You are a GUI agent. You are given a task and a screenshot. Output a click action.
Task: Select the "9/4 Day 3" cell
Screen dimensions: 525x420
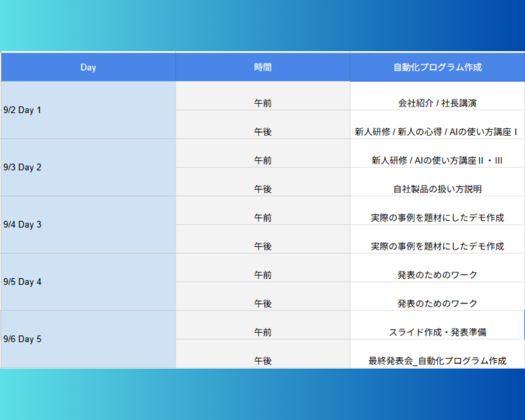coord(88,224)
